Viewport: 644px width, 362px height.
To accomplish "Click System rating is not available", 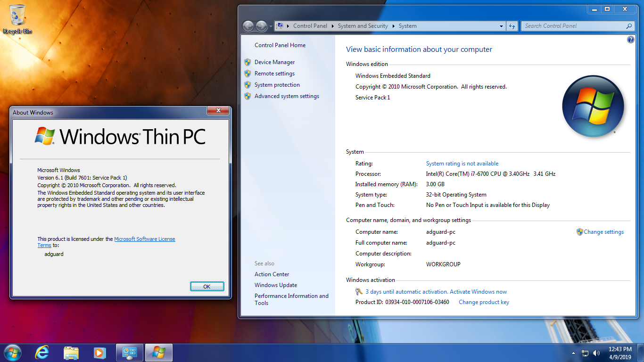I will pos(462,164).
